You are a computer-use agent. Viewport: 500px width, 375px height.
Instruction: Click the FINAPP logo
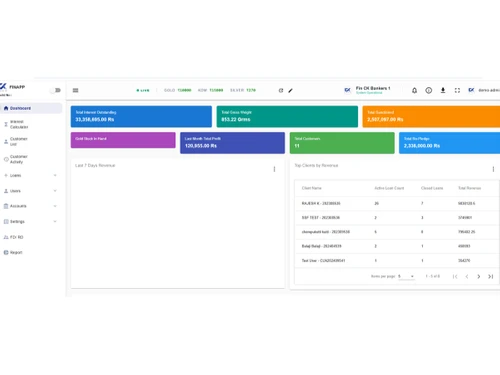pyautogui.click(x=13, y=87)
